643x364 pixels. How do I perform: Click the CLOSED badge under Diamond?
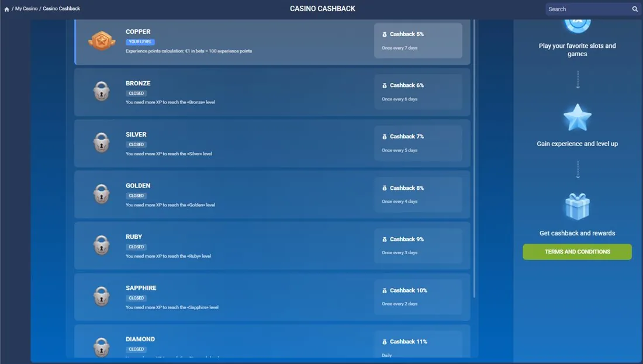coord(136,349)
